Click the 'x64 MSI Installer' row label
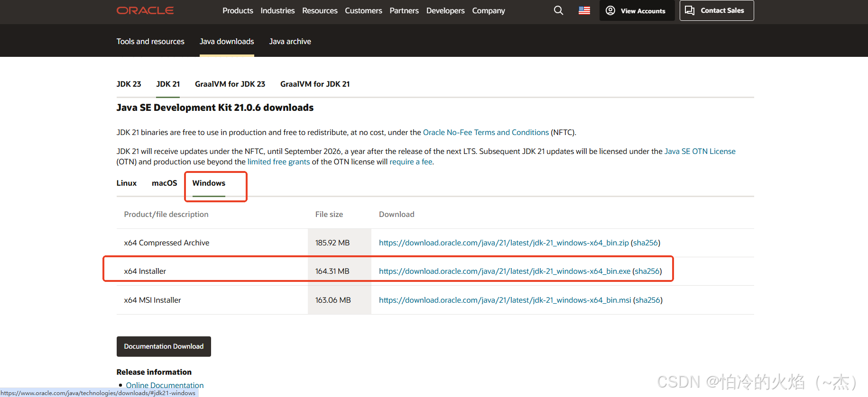Image resolution: width=868 pixels, height=397 pixels. click(152, 300)
